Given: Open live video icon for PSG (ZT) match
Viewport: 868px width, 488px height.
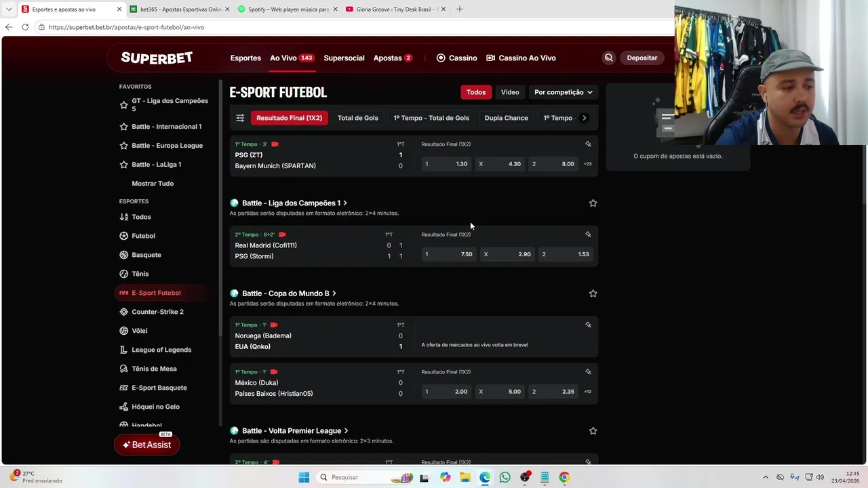Looking at the screenshot, I should point(275,144).
